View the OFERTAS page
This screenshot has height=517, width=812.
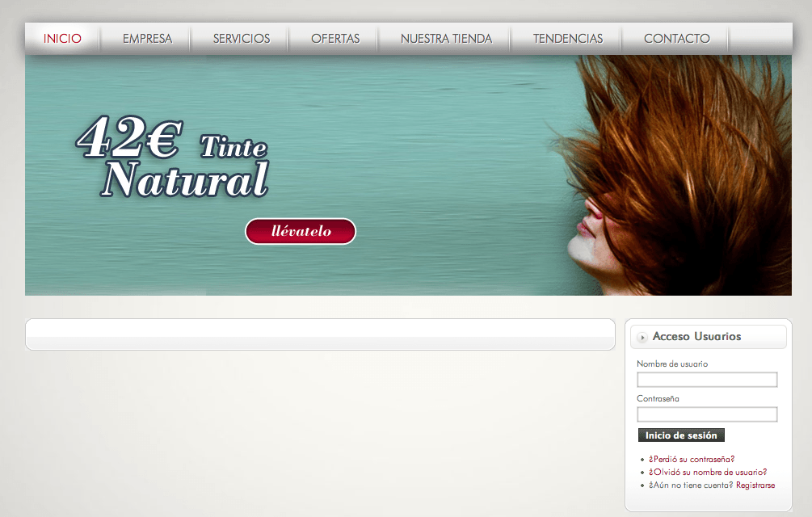[x=335, y=39]
